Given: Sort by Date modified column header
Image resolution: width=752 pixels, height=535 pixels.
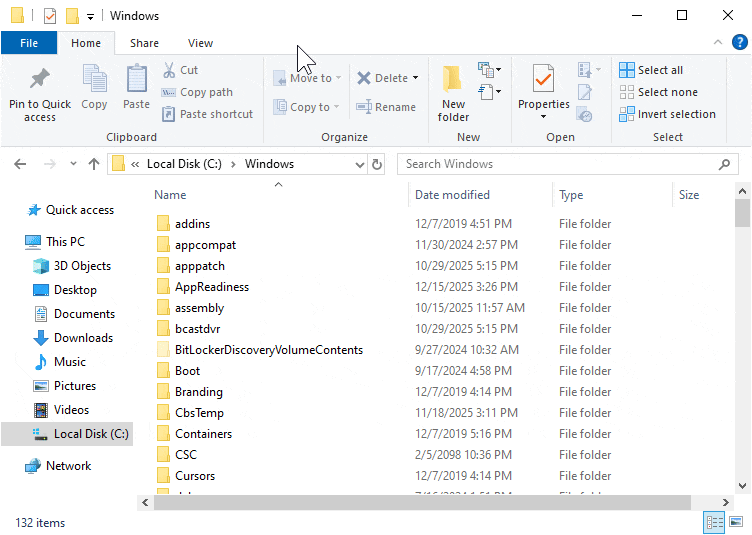Looking at the screenshot, I should (x=452, y=195).
